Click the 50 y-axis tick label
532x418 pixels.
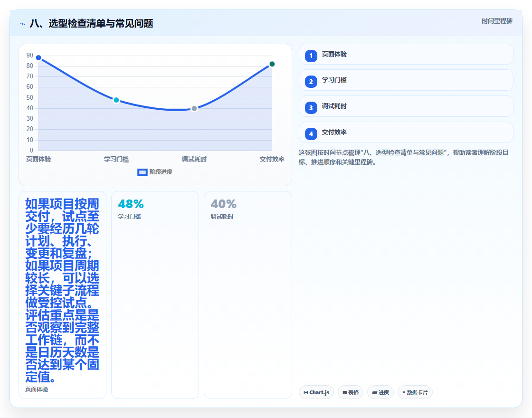click(30, 98)
